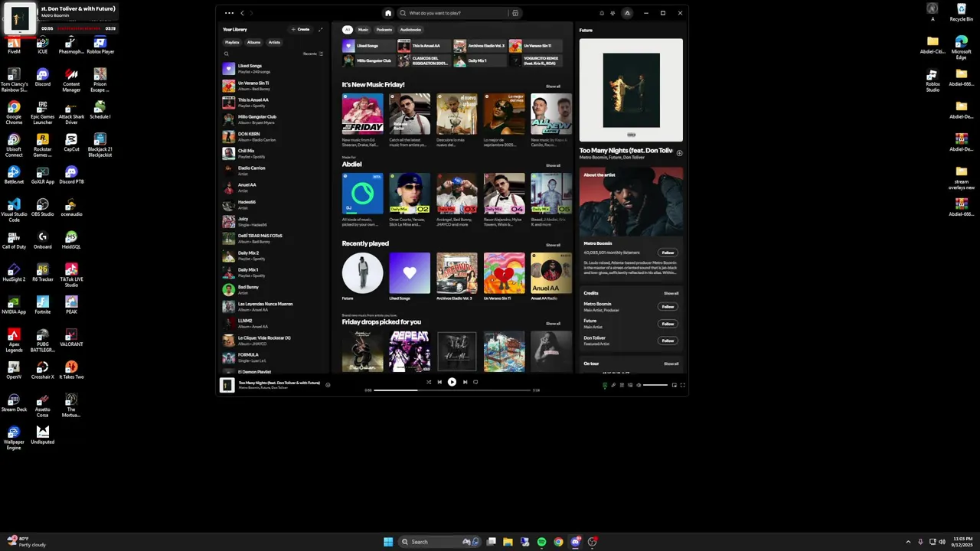Toggle the Artists filter in Your Library
This screenshot has height=551, width=980.
coord(274,42)
